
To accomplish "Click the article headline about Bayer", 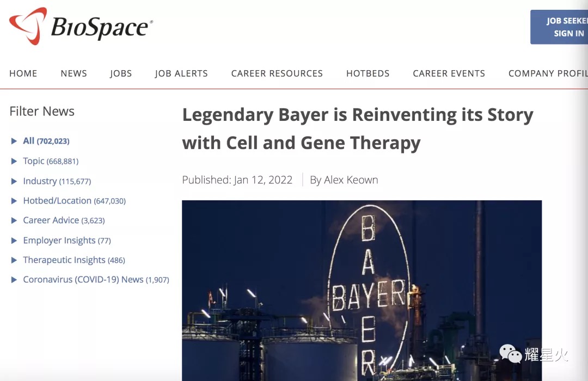I will (x=358, y=128).
